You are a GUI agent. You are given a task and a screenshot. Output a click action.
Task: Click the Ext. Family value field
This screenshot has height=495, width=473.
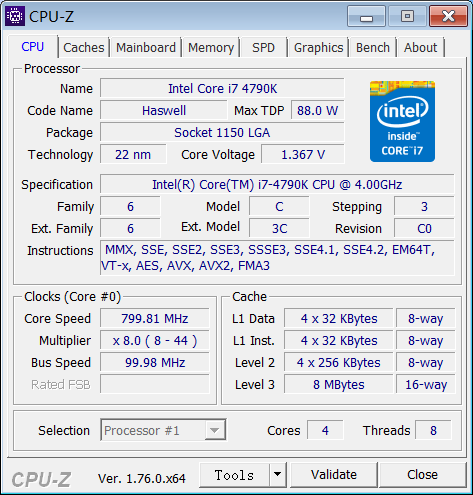[130, 229]
